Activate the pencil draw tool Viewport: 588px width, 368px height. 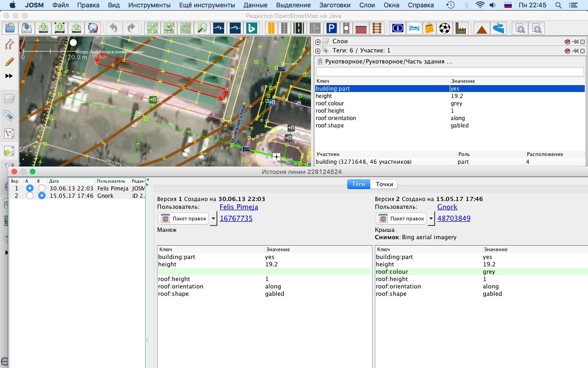click(9, 61)
